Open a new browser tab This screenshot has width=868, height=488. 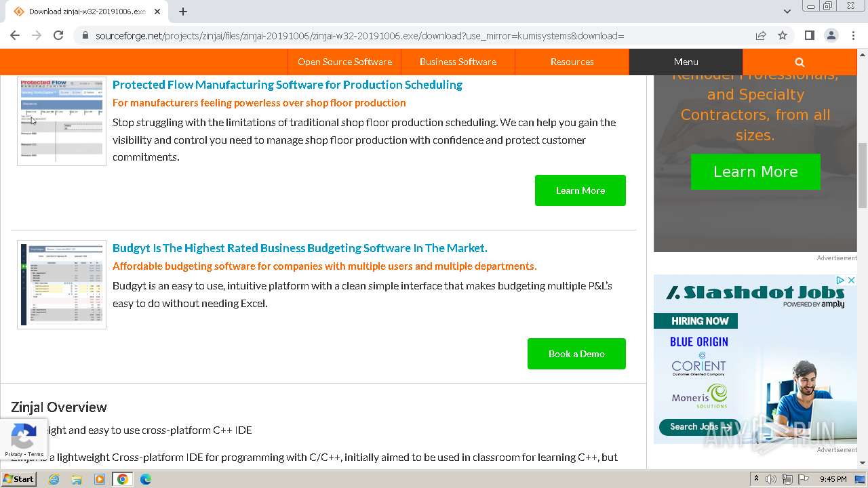183,12
